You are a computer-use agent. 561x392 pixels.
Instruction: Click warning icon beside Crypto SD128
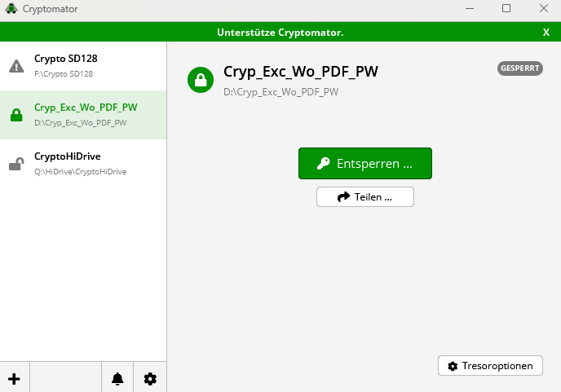click(16, 66)
